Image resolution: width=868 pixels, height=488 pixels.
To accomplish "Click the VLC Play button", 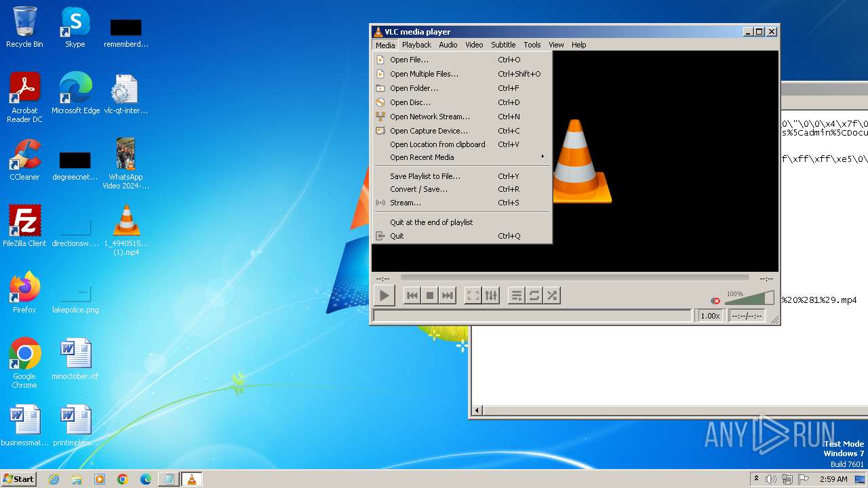I will coord(384,296).
